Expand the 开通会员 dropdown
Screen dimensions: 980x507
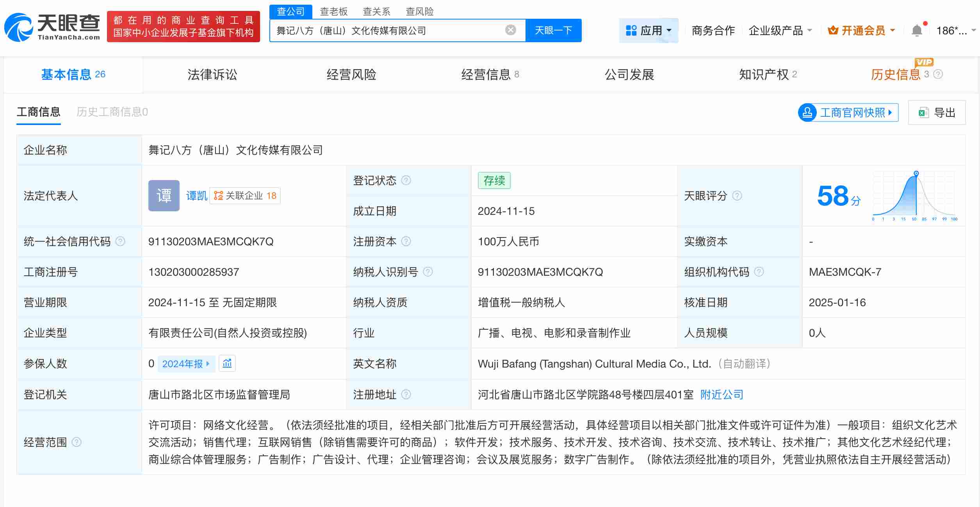click(861, 30)
